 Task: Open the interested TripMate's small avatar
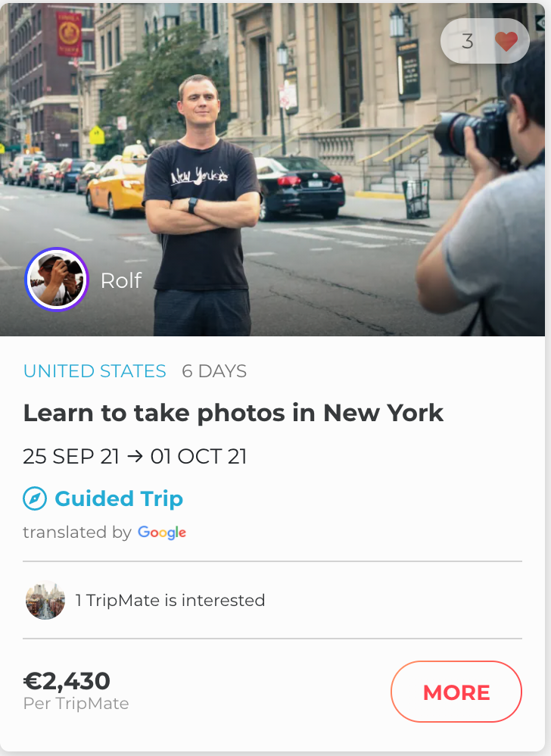(45, 601)
